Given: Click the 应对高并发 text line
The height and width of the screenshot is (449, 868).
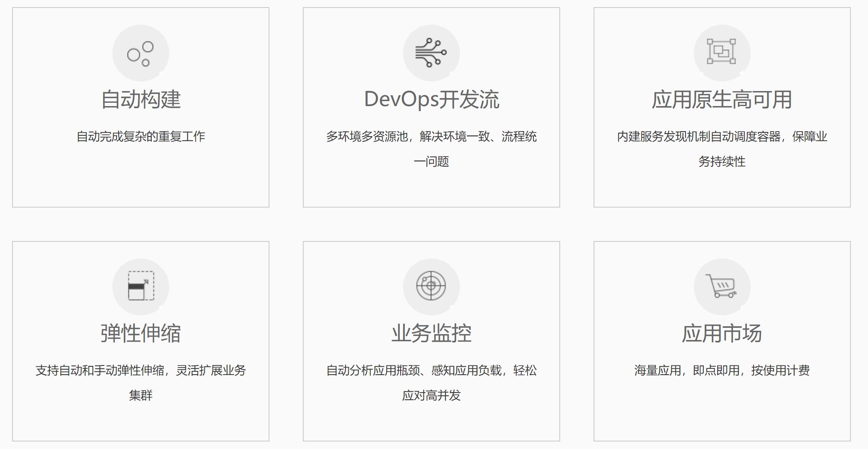Looking at the screenshot, I should point(431,395).
